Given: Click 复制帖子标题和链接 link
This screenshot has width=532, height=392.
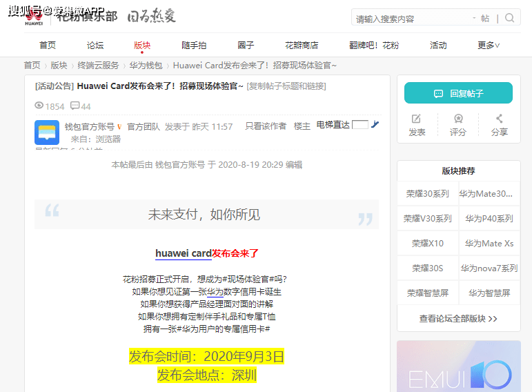Looking at the screenshot, I should (286, 86).
